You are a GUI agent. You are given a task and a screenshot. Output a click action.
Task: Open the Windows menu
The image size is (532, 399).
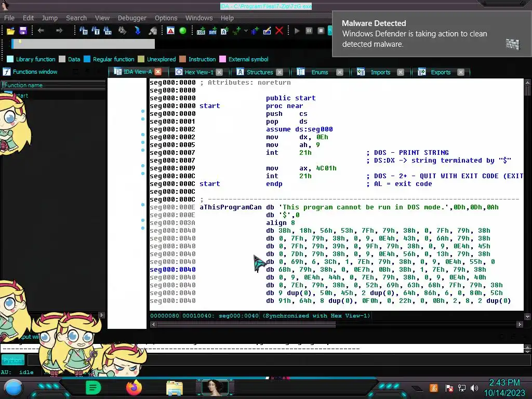[x=199, y=18]
